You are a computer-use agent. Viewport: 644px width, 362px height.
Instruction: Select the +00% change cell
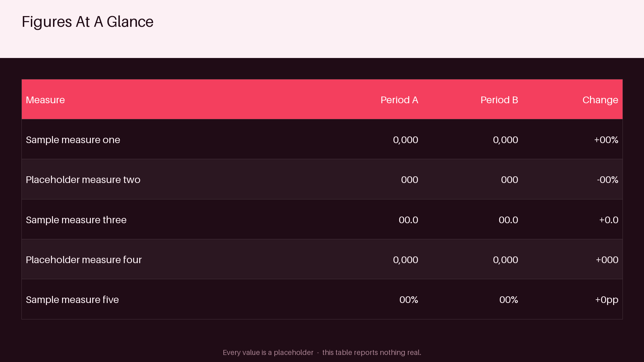(x=606, y=140)
